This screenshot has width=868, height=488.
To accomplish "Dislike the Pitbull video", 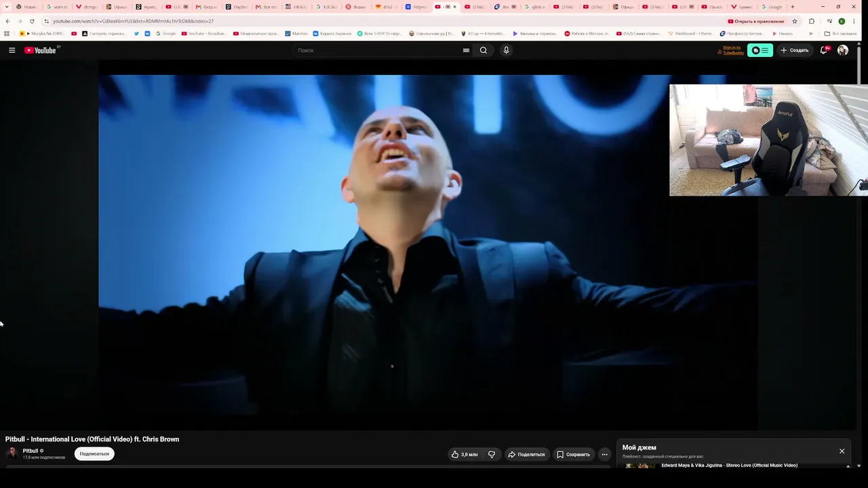I will [x=492, y=454].
